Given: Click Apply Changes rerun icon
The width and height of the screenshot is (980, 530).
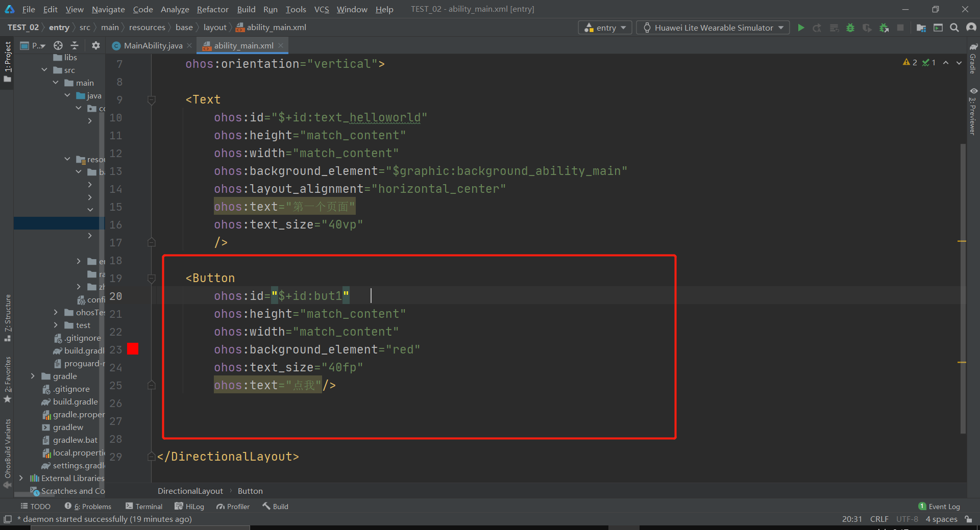Looking at the screenshot, I should tap(817, 28).
